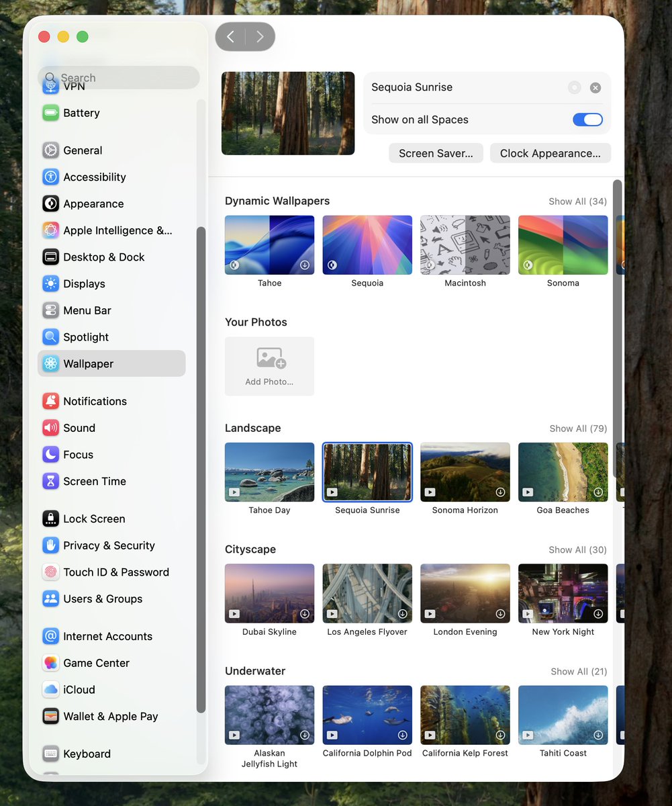Open Wallet & Apple Pay icon
Image resolution: width=672 pixels, height=806 pixels.
pos(51,717)
